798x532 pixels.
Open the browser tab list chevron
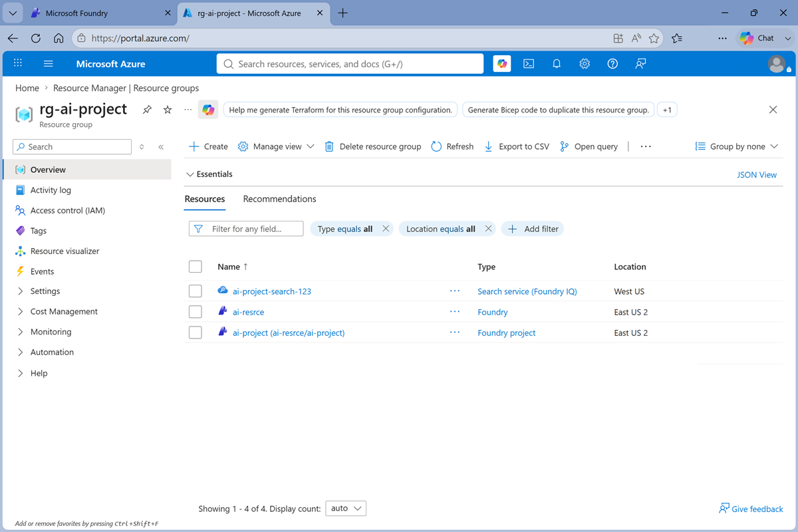click(x=13, y=13)
